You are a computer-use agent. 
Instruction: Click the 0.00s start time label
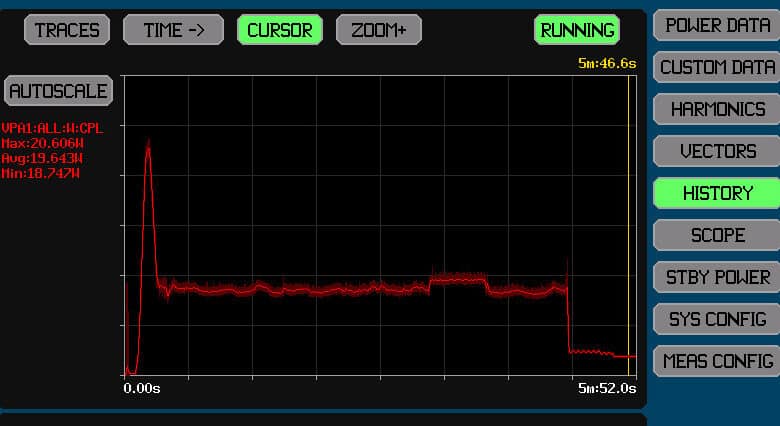[x=142, y=388]
